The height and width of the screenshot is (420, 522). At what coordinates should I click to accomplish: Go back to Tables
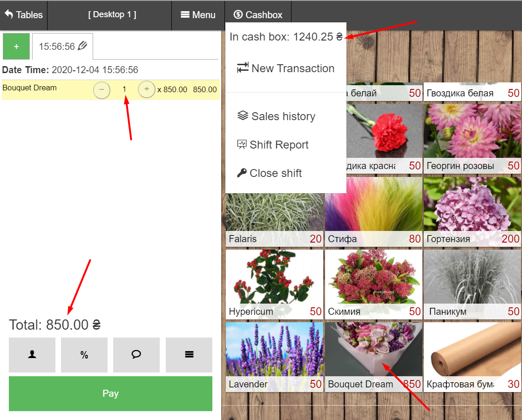click(24, 15)
